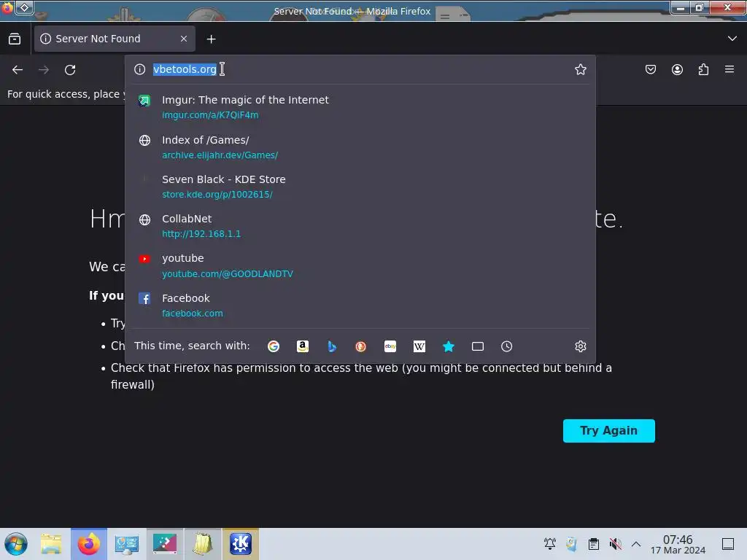Select the Server Not Found tab
This screenshot has width=747, height=560.
pyautogui.click(x=115, y=39)
